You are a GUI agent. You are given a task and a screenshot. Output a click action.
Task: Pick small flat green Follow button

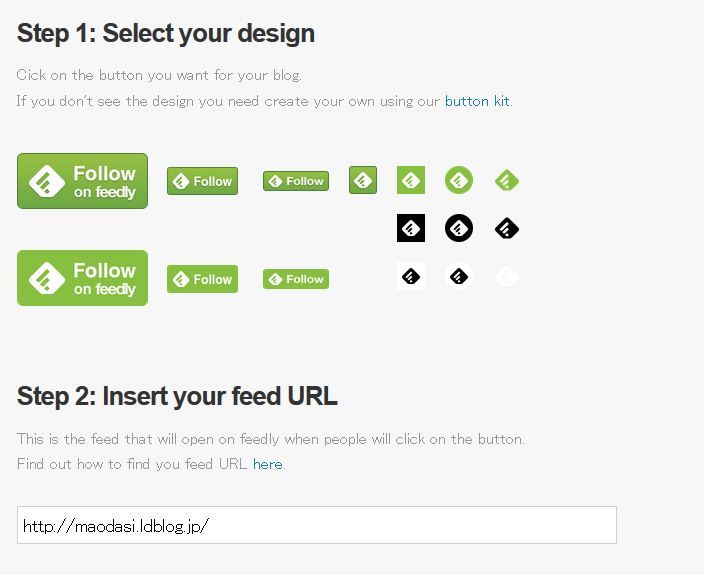coord(296,279)
